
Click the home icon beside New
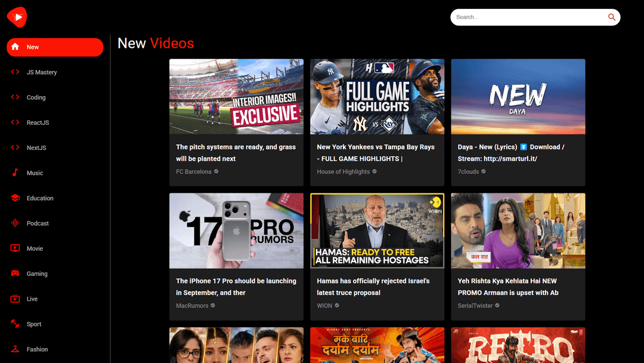[x=15, y=47]
